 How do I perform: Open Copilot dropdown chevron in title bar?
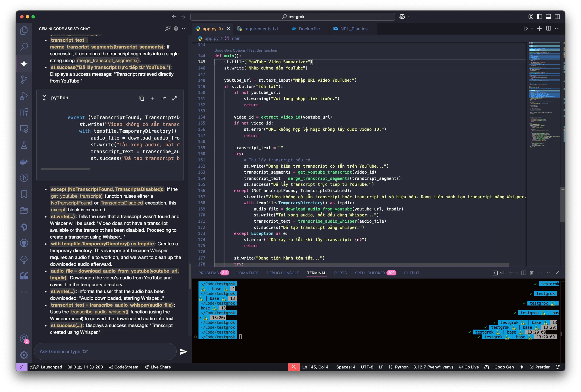[408, 17]
